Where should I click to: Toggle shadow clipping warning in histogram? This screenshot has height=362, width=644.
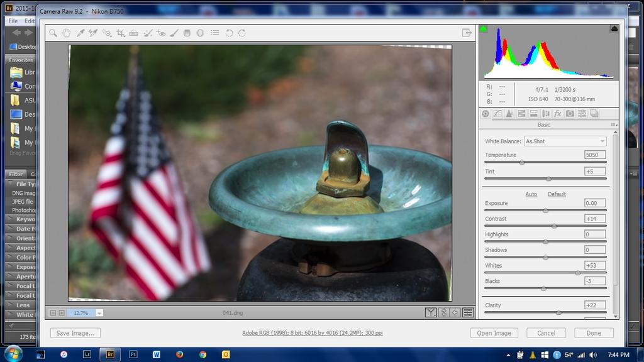(x=484, y=29)
